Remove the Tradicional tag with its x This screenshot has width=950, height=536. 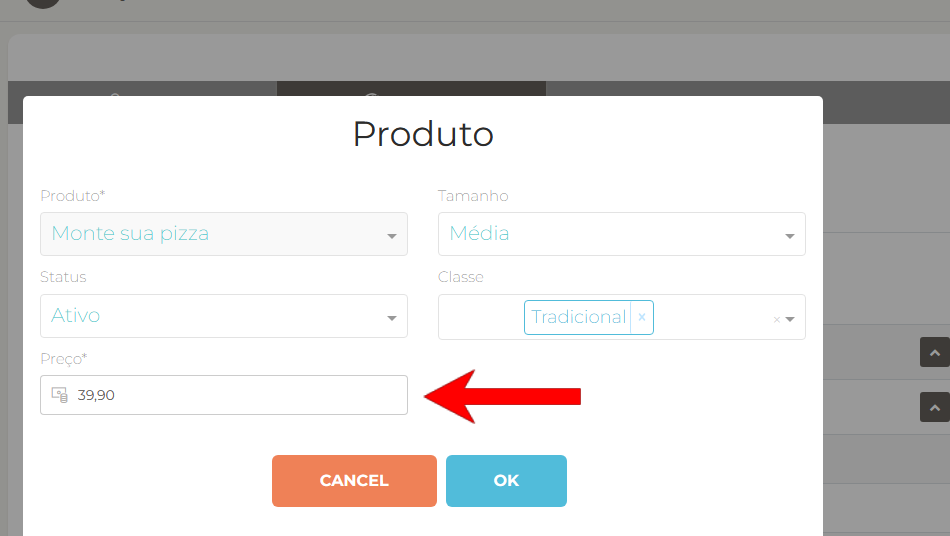(x=642, y=317)
